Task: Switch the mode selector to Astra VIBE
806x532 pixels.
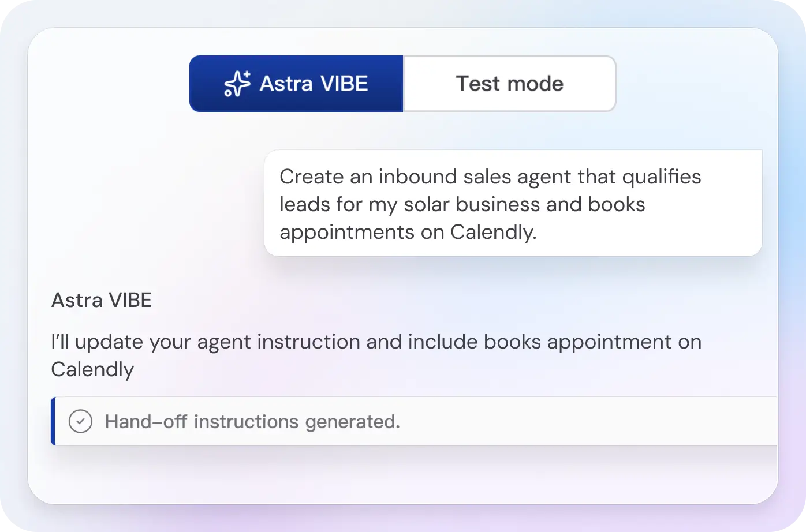Action: pyautogui.click(x=296, y=83)
